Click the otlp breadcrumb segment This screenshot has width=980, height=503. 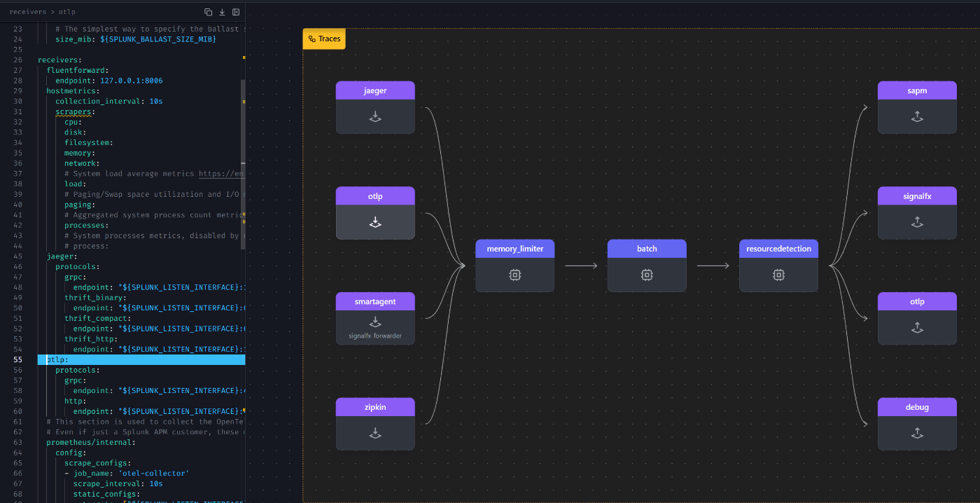(67, 12)
